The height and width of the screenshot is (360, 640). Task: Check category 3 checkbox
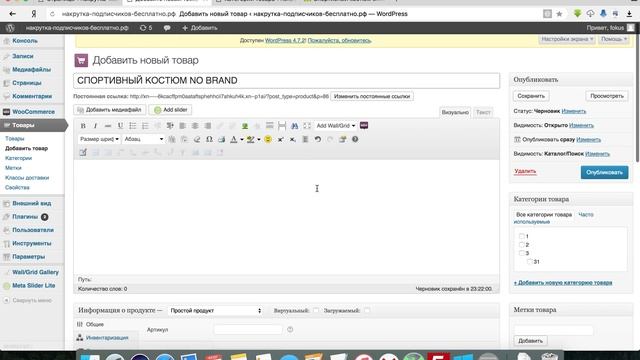522,253
